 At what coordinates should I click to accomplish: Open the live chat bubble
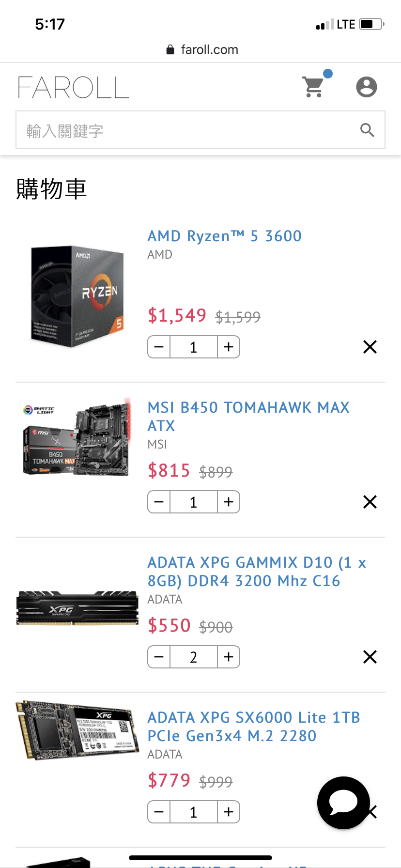tap(344, 803)
